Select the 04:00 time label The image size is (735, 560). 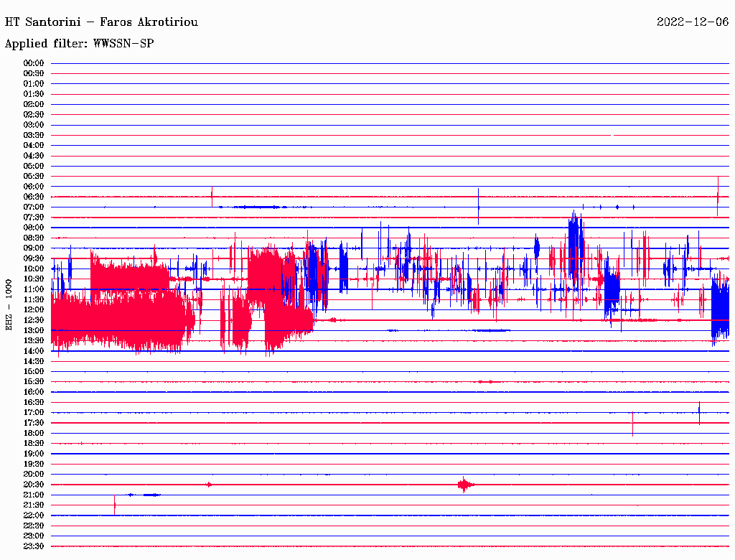[x=33, y=146]
